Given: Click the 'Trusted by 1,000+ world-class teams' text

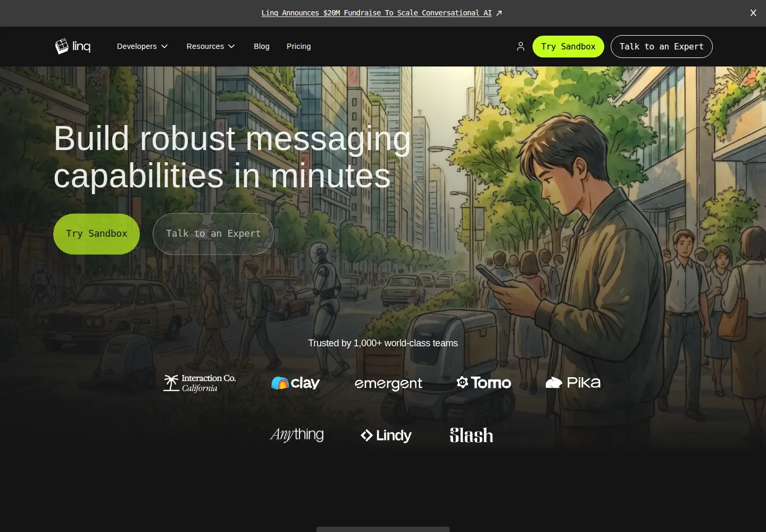Looking at the screenshot, I should (383, 343).
